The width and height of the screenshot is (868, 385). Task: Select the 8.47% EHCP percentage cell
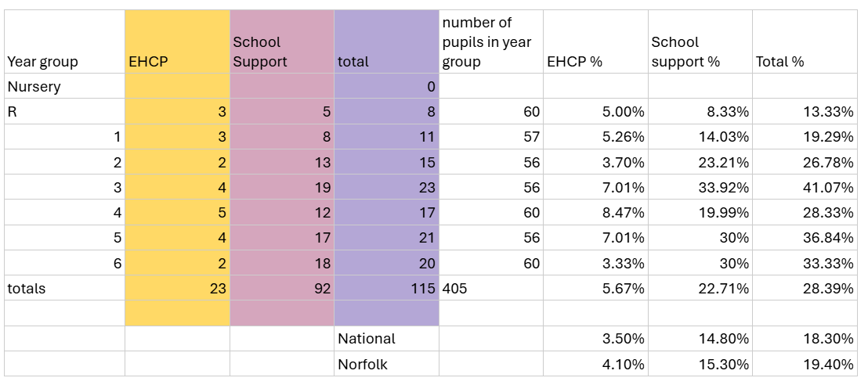[x=595, y=213]
